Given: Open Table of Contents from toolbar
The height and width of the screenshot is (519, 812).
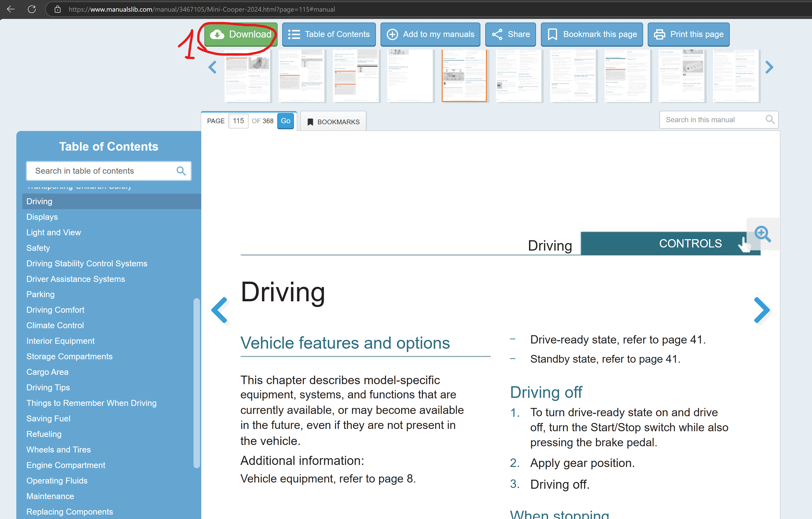Looking at the screenshot, I should coord(329,34).
